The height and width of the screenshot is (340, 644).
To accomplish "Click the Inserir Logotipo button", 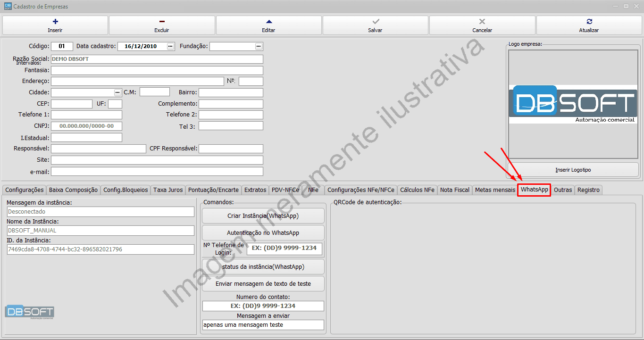I will click(573, 170).
